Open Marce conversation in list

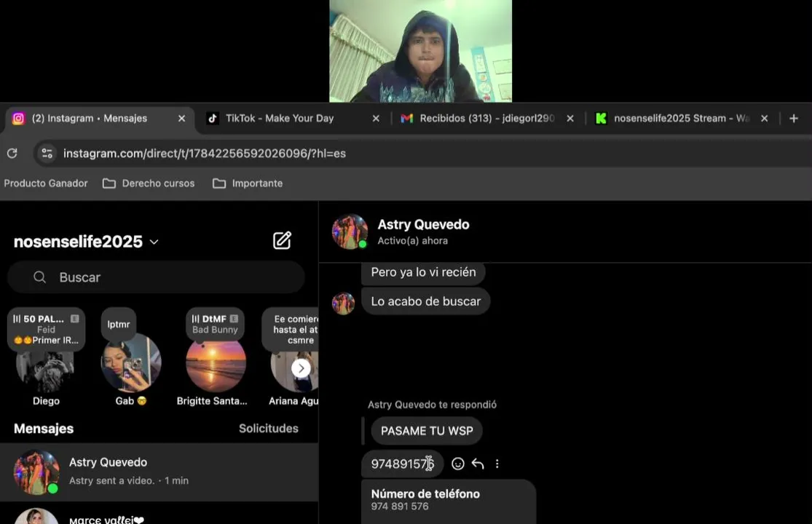pyautogui.click(x=159, y=515)
